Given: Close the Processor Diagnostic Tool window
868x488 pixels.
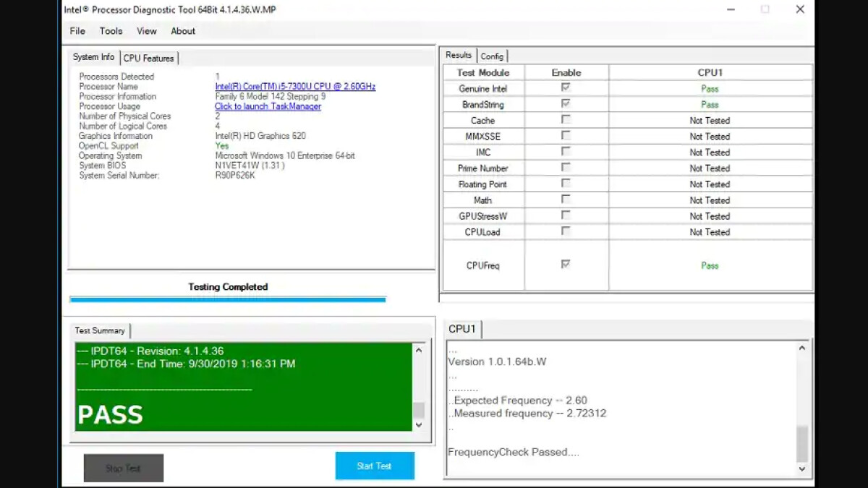Looking at the screenshot, I should [800, 9].
